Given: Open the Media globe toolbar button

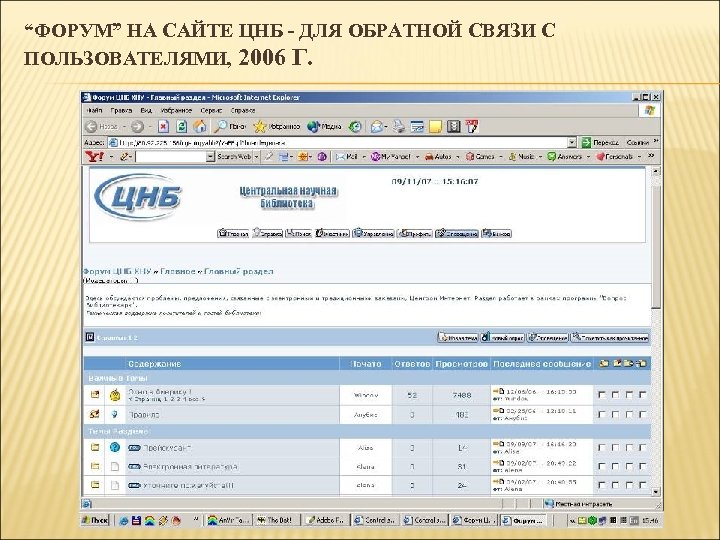Looking at the screenshot, I should tap(324, 127).
